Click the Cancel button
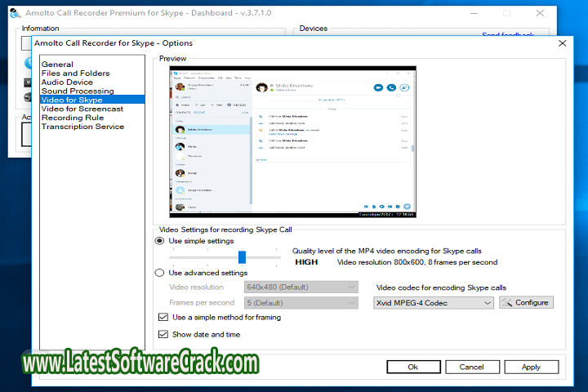Screen dimensions: 588x392 coord(472,367)
